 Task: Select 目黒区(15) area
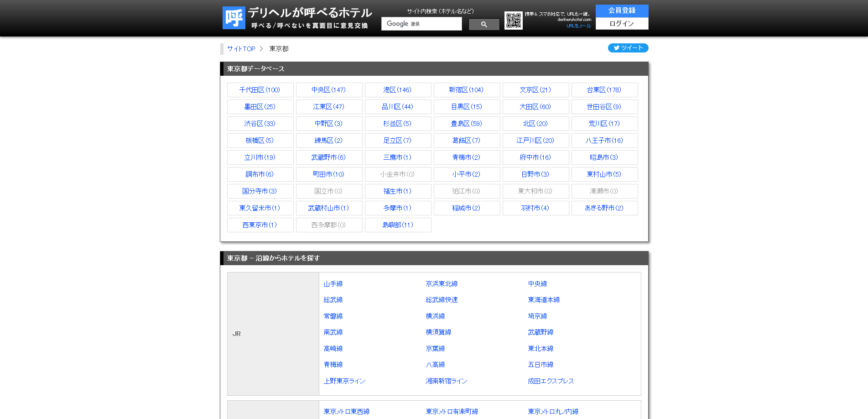tap(467, 107)
